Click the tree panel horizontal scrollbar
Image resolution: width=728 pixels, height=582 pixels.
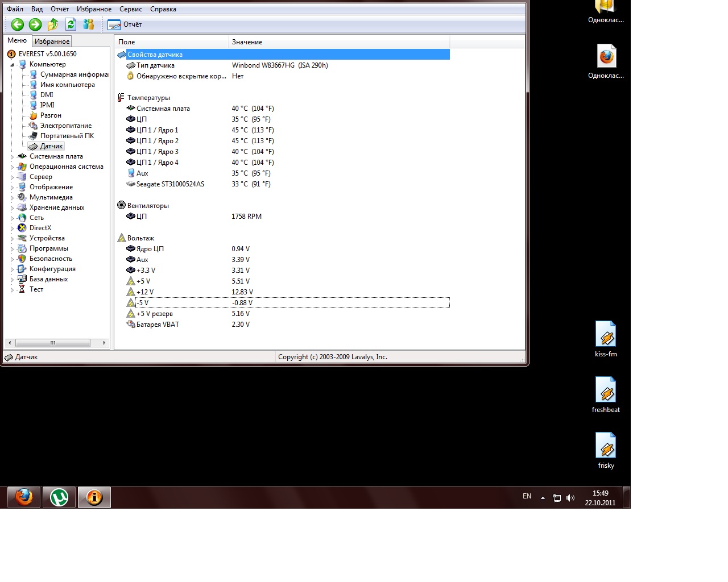click(x=56, y=343)
